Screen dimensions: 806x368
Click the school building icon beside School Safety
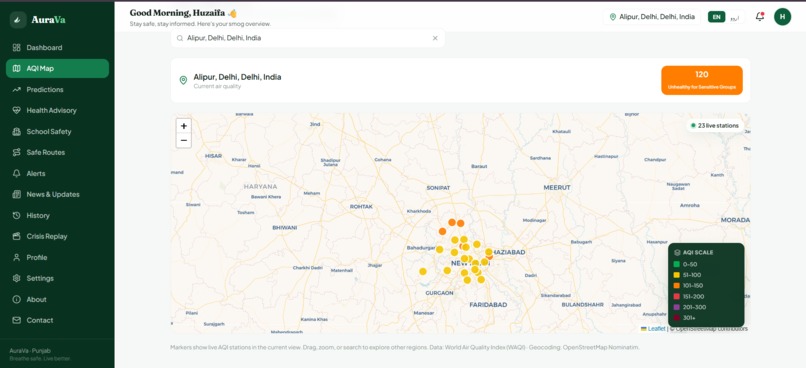coord(16,132)
